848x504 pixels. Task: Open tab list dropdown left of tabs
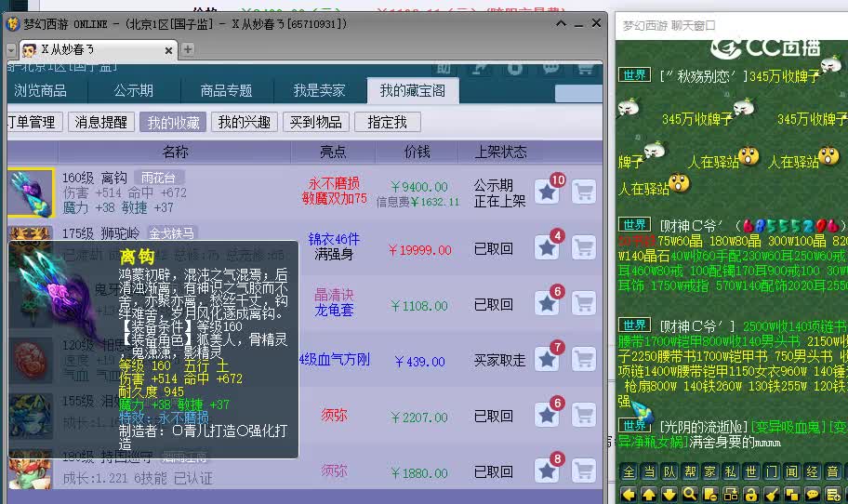[x=11, y=50]
